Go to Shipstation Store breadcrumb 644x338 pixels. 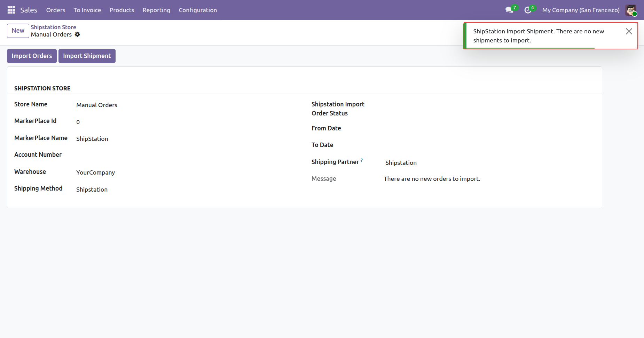point(53,27)
